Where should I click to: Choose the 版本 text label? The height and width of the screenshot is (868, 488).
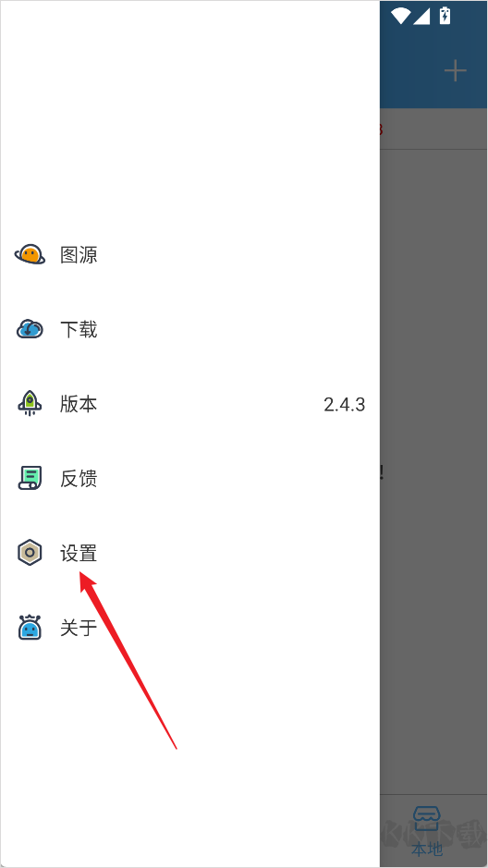click(79, 404)
